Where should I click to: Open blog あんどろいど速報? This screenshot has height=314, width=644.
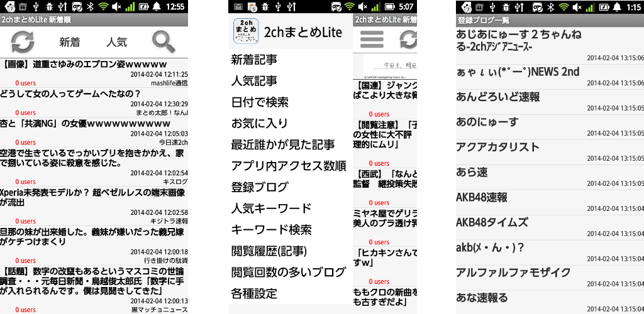550,102
